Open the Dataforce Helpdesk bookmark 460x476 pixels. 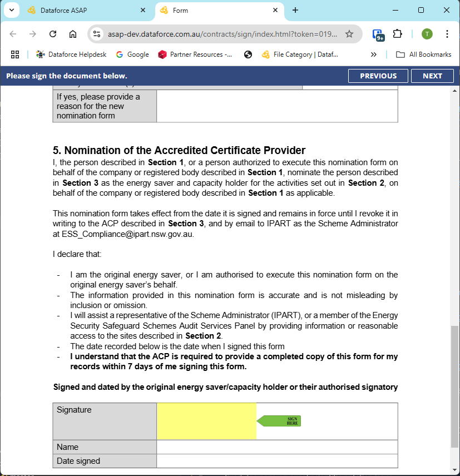(71, 54)
